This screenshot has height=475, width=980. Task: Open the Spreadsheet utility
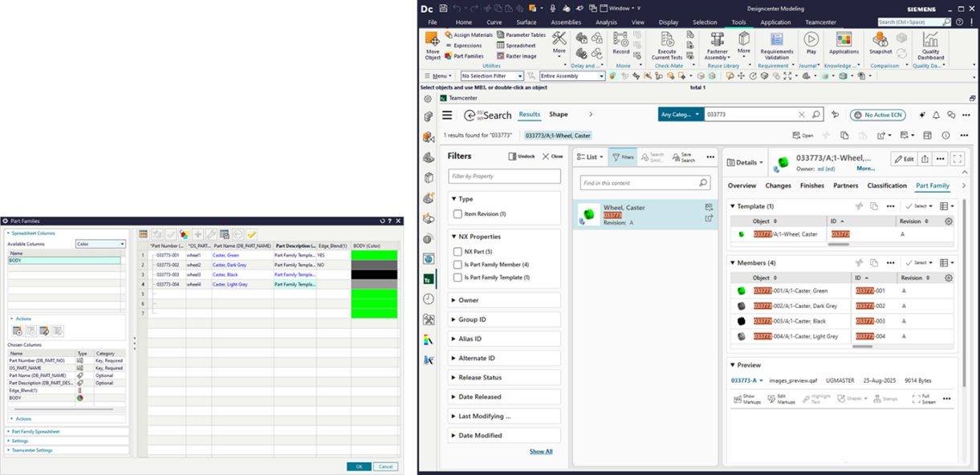(x=516, y=46)
